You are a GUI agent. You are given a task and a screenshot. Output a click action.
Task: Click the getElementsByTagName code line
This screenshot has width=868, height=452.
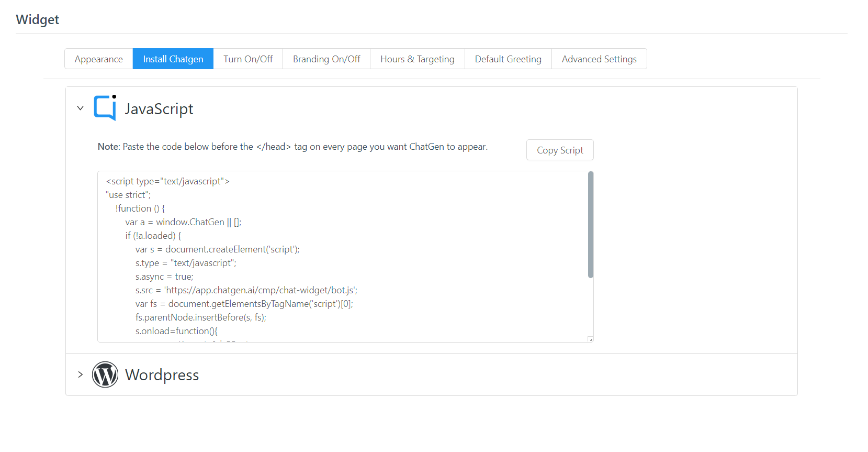244,304
